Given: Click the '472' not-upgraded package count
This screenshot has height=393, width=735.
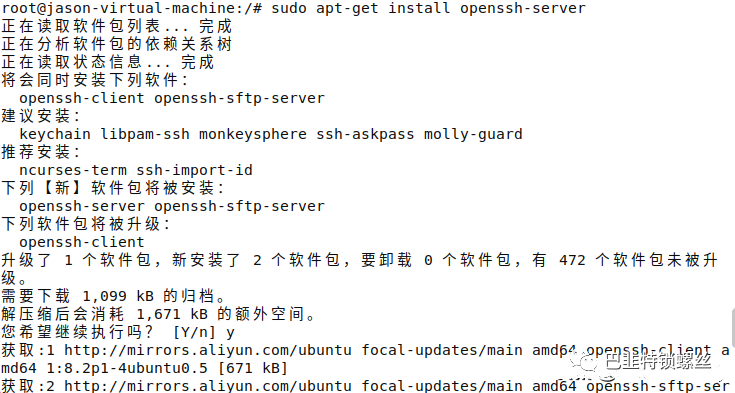Looking at the screenshot, I should coord(572,260).
